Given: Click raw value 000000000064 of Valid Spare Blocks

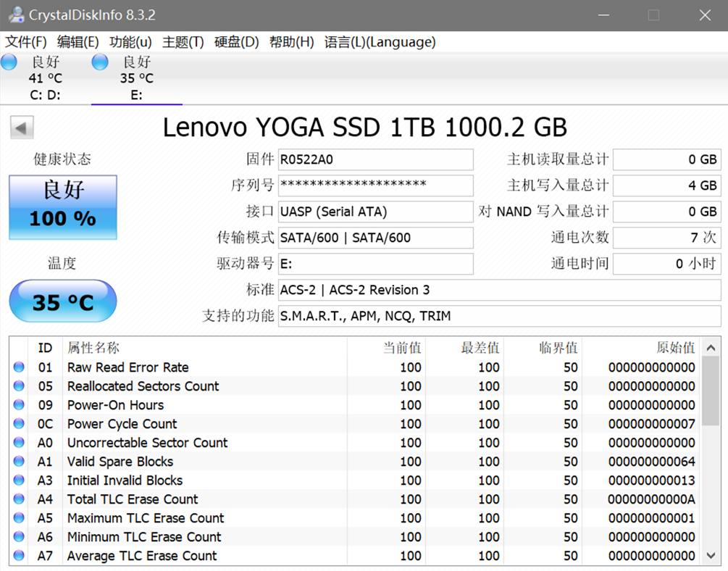Looking at the screenshot, I should [652, 462].
